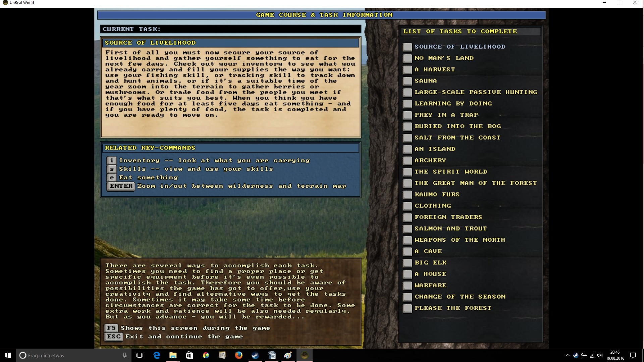Tick the Learning by Doing checkbox
644x362 pixels.
407,104
